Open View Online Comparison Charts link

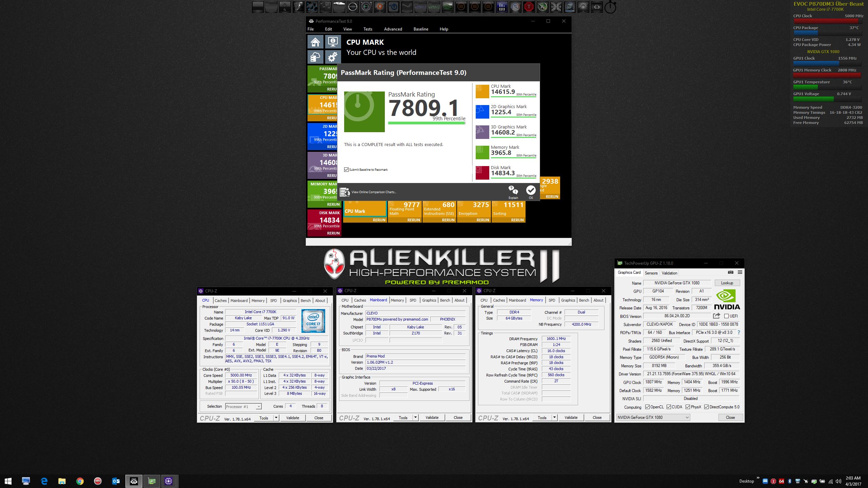coord(374,192)
